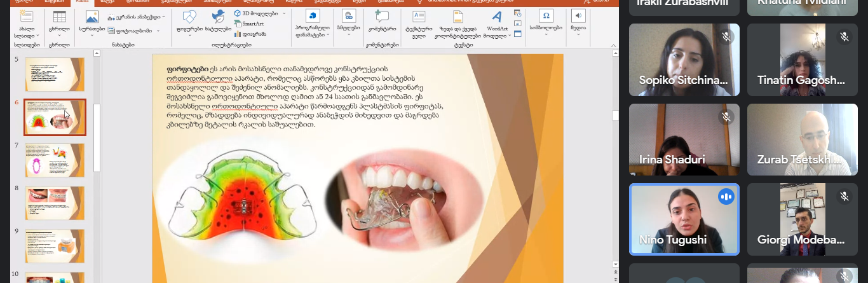Insert a 3D Models cube icon

(238, 13)
